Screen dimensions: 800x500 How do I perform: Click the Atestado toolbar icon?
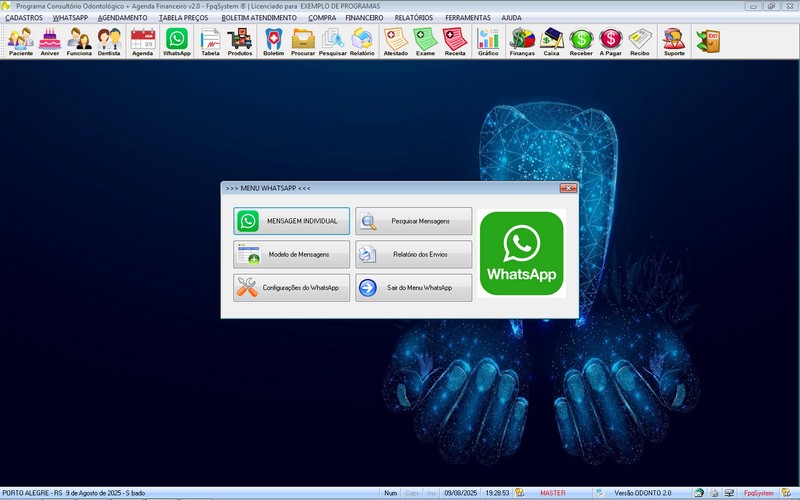[395, 41]
